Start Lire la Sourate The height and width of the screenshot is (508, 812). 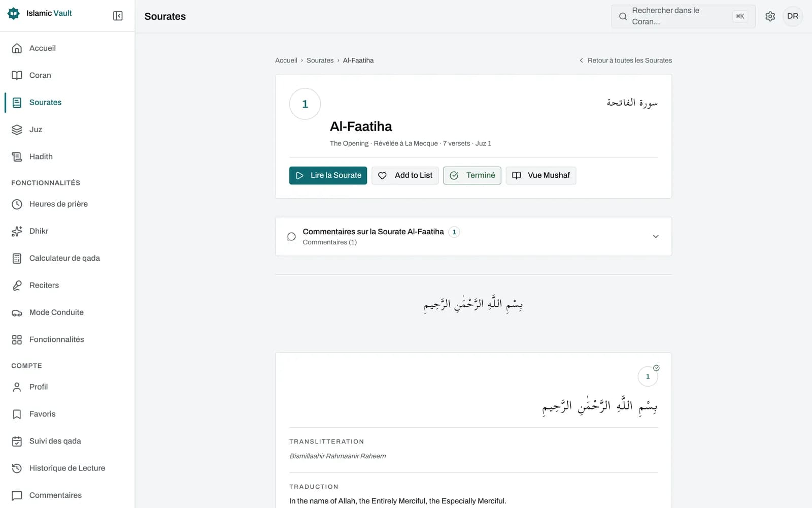[x=328, y=175]
